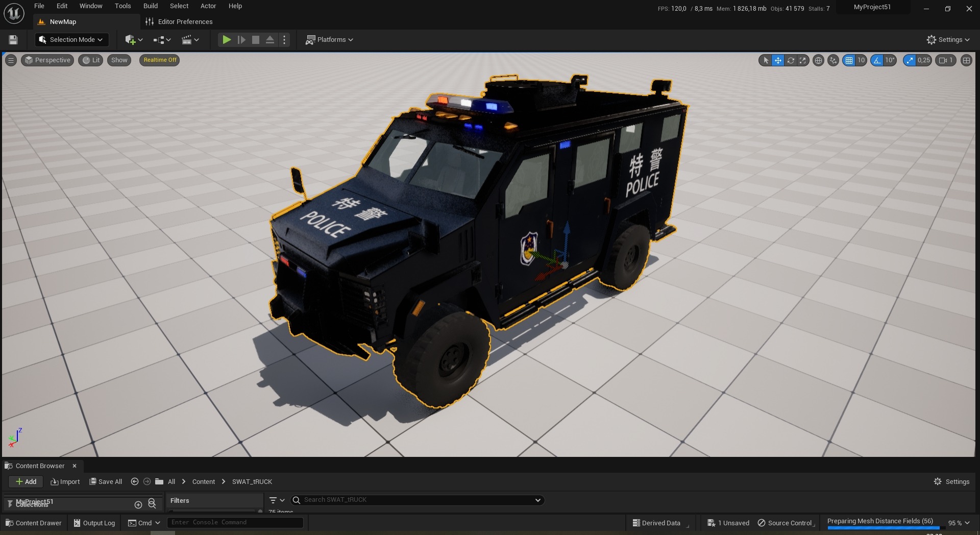Toggle rotation angle snapping
980x535 pixels.
(877, 60)
